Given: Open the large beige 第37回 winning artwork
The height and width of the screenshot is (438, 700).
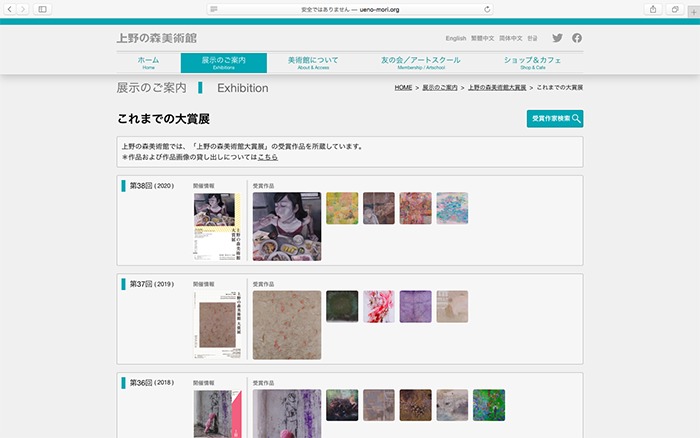Looking at the screenshot, I should [x=287, y=325].
